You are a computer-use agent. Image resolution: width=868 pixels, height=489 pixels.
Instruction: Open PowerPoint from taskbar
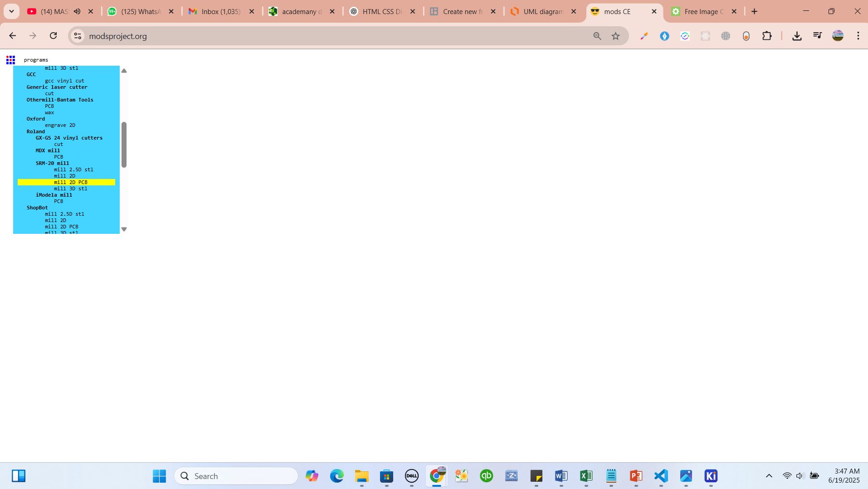pos(636,476)
